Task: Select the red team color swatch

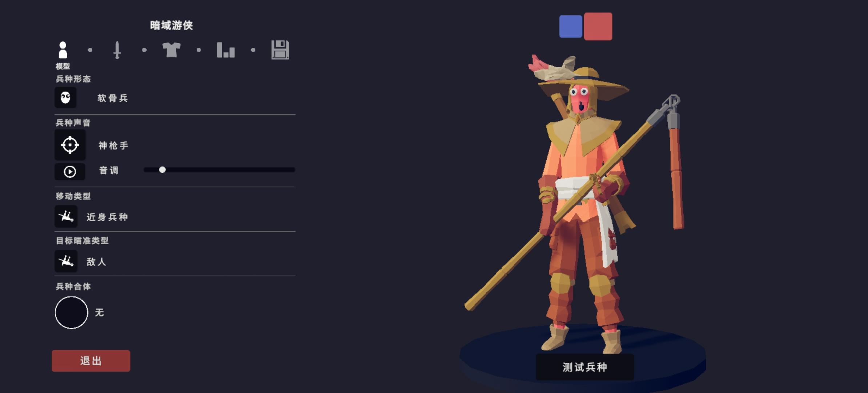Action: pos(598,26)
